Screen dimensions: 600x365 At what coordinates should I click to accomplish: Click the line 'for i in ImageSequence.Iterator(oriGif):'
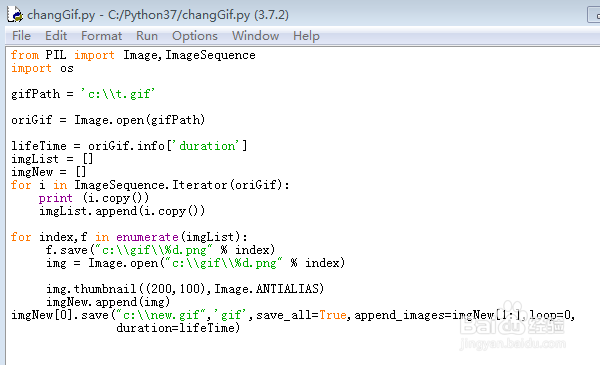click(150, 185)
